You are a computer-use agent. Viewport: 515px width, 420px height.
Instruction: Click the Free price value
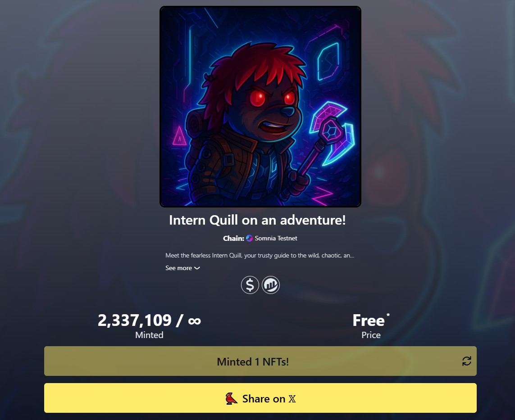tap(369, 321)
